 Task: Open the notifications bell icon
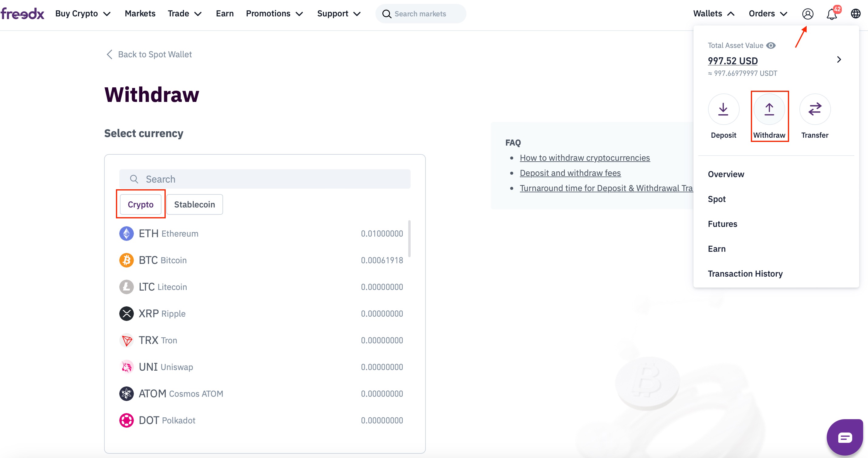tap(832, 14)
